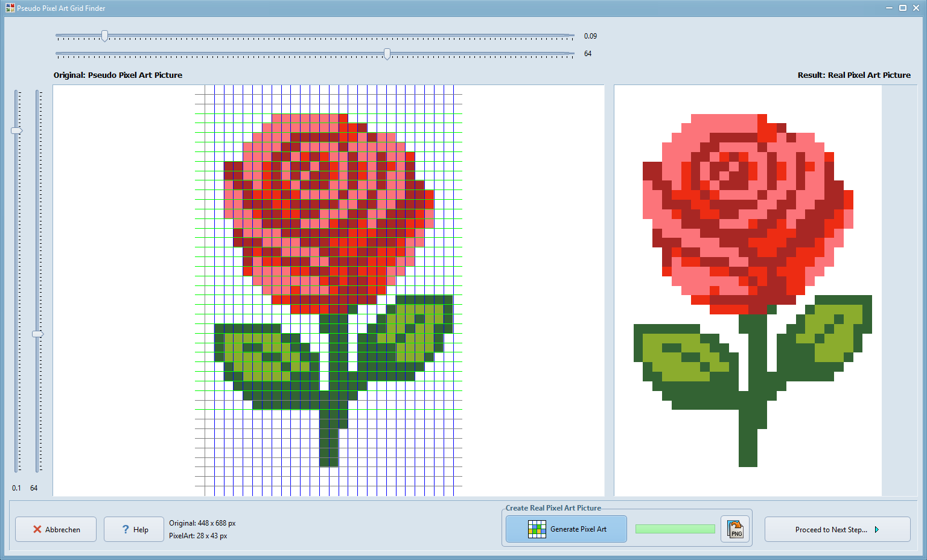Image resolution: width=927 pixels, height=560 pixels.
Task: Click the original rose image with grid overlay
Action: pos(328,290)
